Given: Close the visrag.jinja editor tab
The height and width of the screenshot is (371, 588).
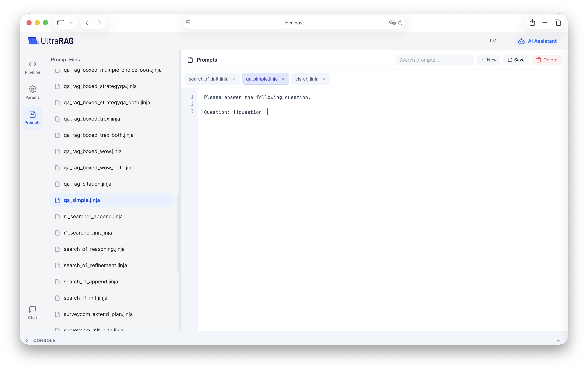Looking at the screenshot, I should (324, 79).
